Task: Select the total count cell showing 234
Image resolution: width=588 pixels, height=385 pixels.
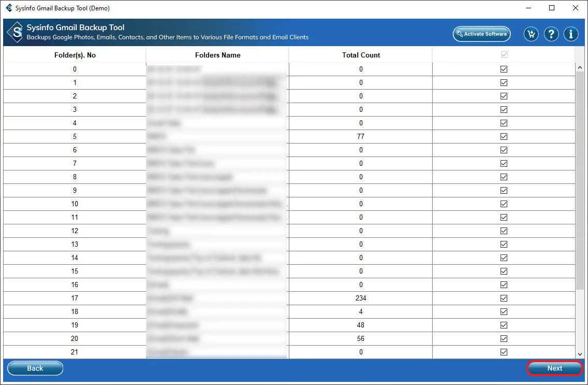Action: tap(361, 298)
